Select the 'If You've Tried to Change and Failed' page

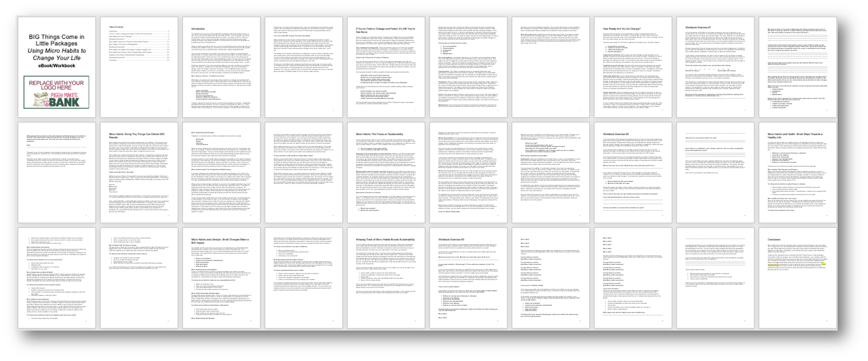tap(386, 67)
